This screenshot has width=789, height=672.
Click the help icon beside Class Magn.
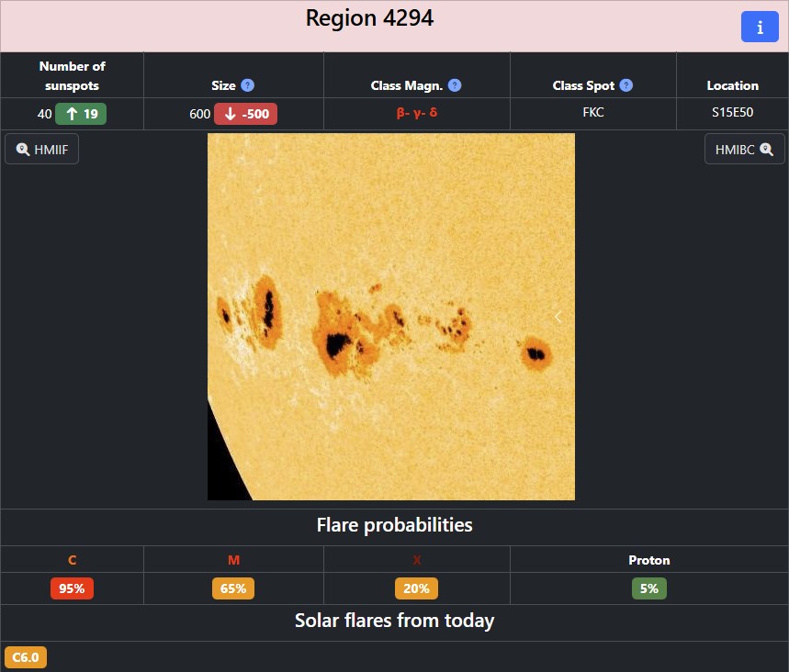[455, 85]
